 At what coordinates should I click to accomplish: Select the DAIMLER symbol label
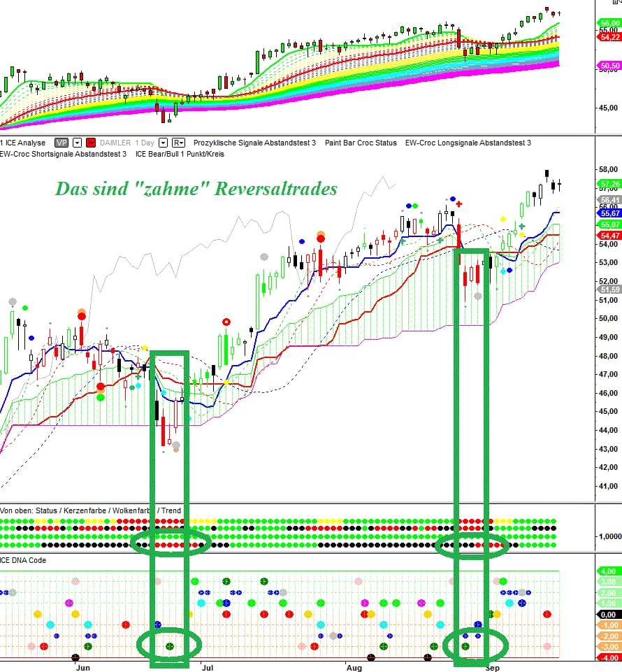click(x=115, y=143)
